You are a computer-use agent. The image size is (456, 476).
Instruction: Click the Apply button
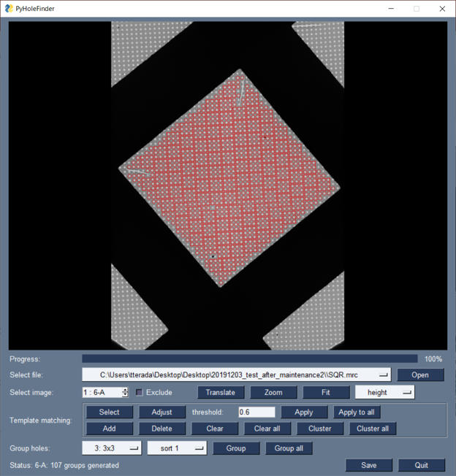(x=304, y=412)
